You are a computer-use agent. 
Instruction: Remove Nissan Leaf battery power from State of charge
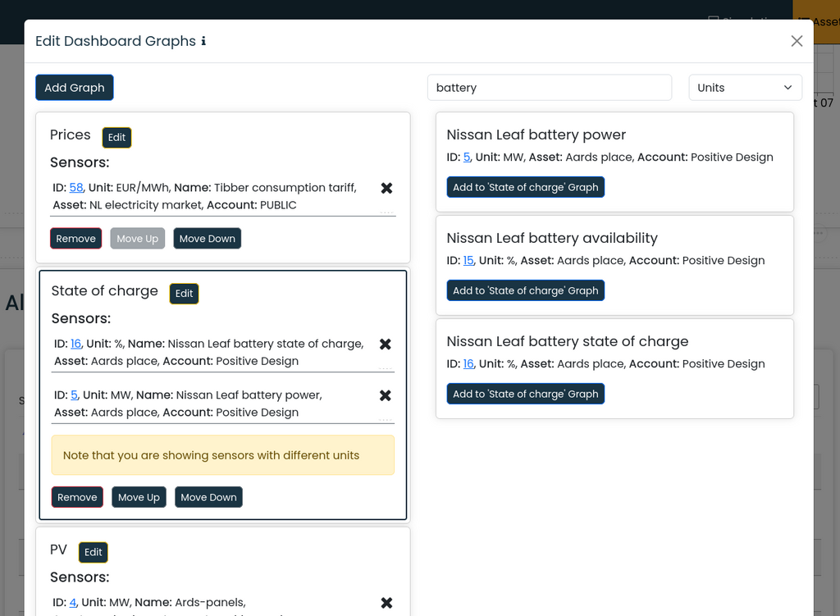tap(386, 395)
